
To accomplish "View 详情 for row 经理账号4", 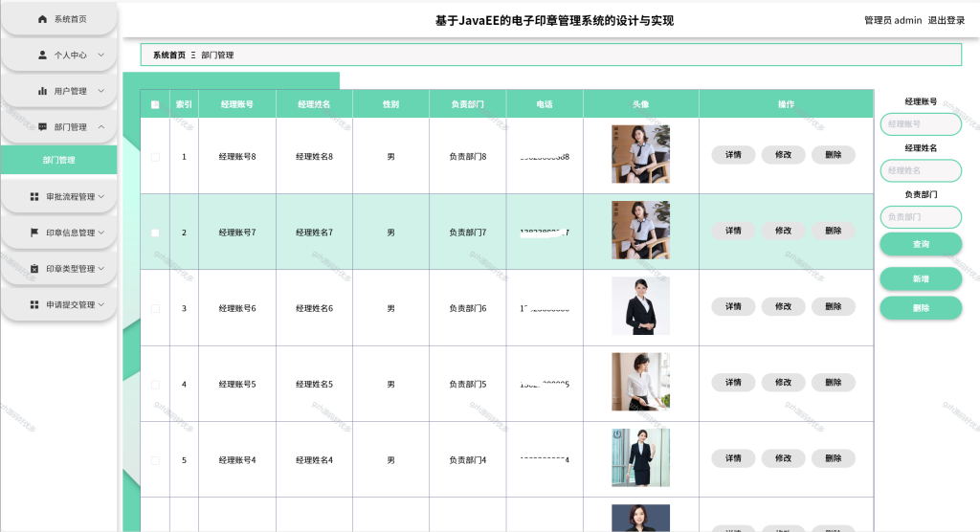I will [x=733, y=459].
